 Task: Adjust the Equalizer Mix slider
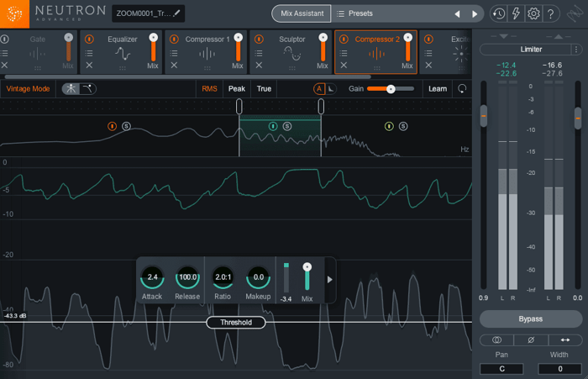153,48
